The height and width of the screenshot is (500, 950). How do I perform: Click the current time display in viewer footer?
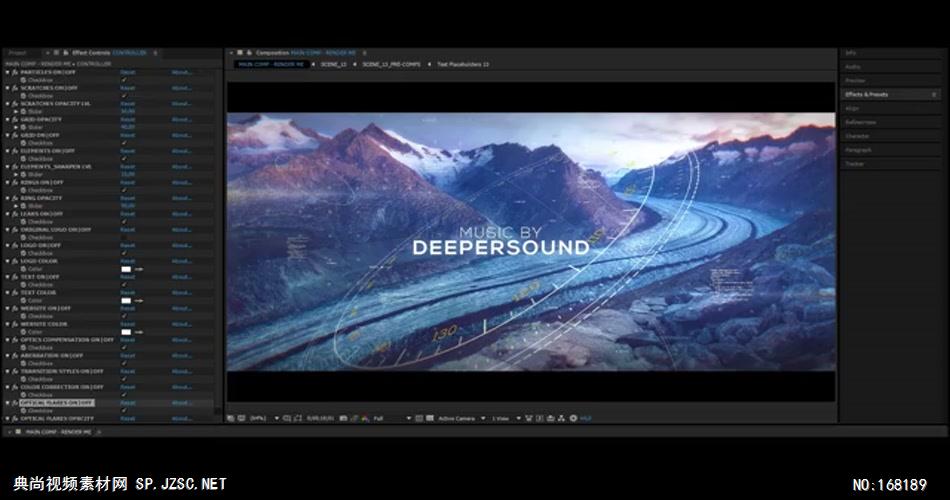(321, 418)
